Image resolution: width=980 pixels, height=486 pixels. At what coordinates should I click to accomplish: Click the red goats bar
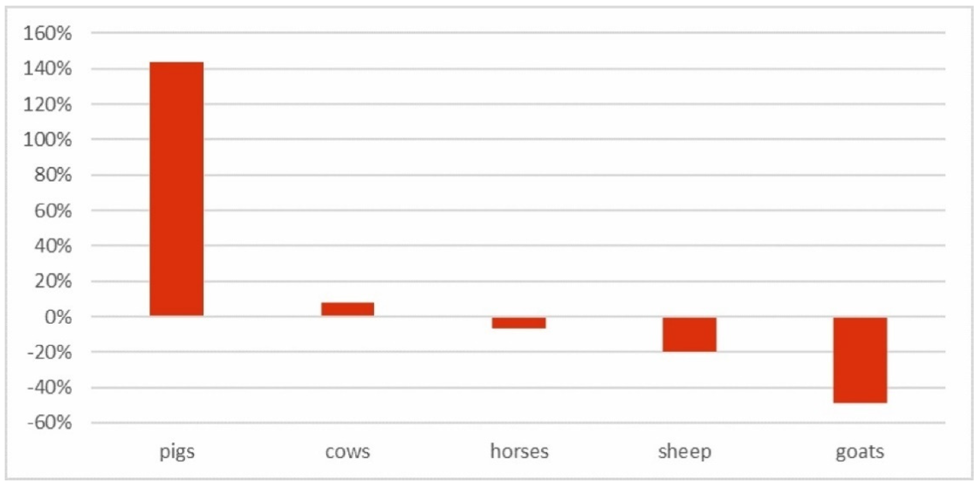click(x=860, y=360)
